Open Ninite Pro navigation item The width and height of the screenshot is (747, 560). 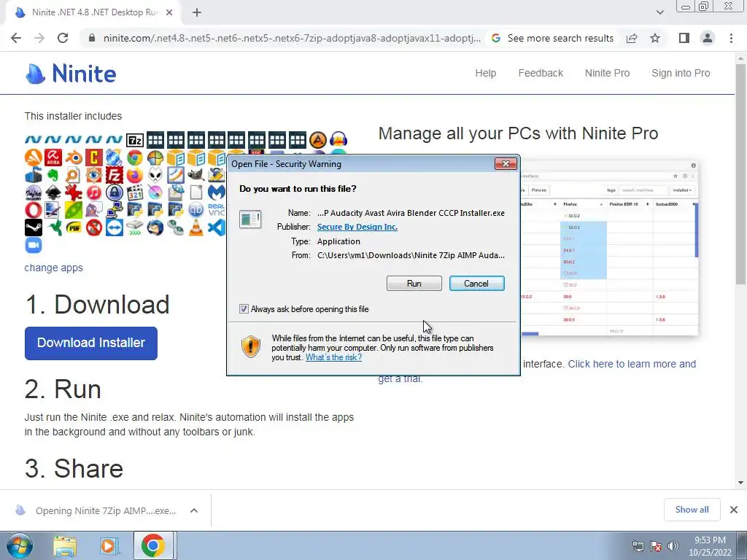pos(608,74)
